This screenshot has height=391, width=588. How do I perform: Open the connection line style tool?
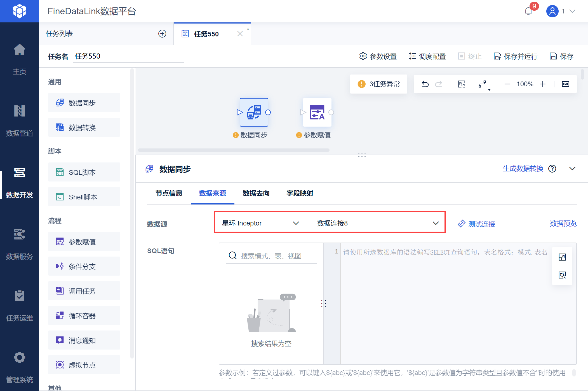(483, 84)
